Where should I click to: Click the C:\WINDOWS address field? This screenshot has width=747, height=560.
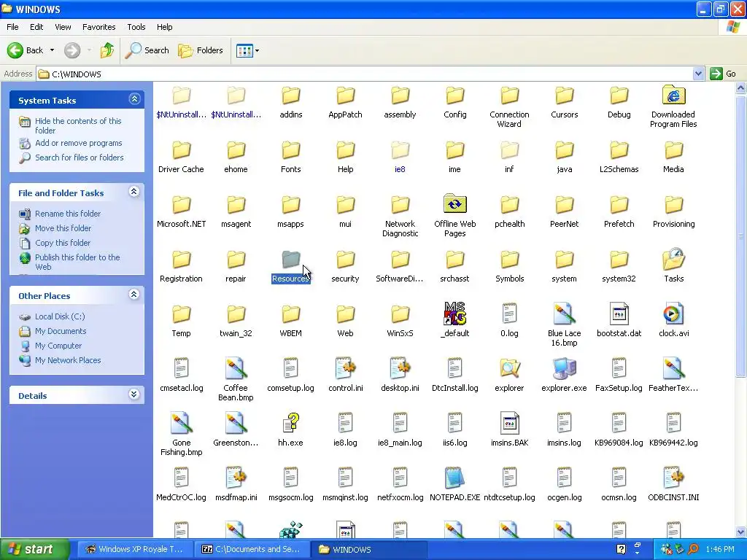pyautogui.click(x=365, y=74)
